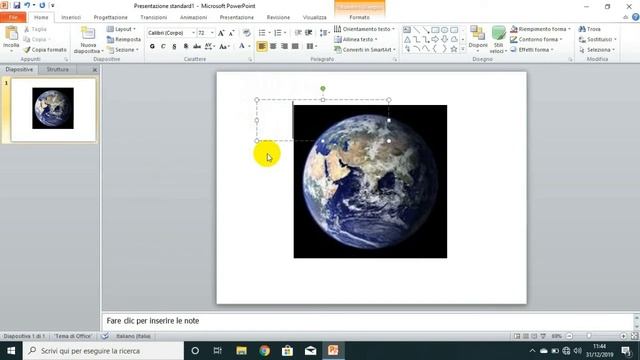Switch to Struttura pane tab
Viewport: 640px width, 360px height.
point(58,69)
